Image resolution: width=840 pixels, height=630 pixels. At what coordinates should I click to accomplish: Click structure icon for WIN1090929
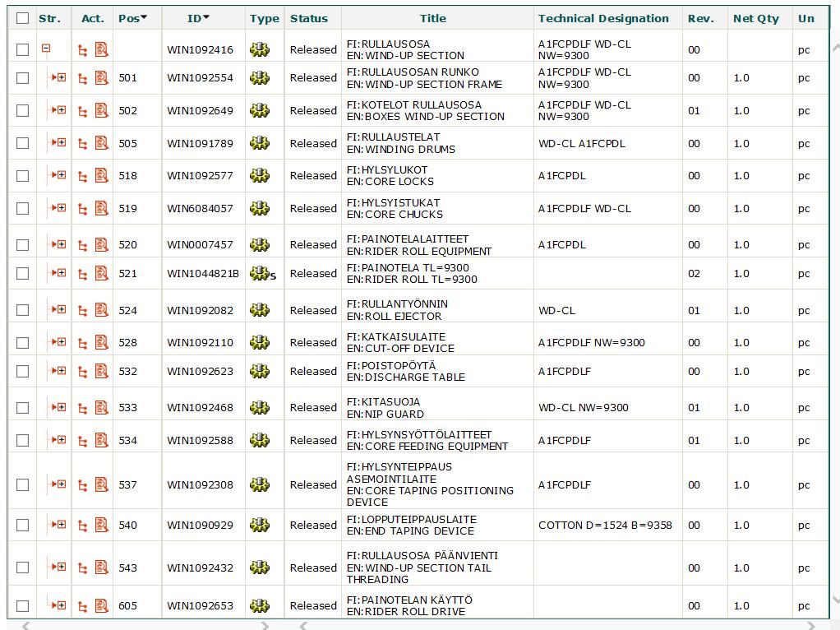82,526
